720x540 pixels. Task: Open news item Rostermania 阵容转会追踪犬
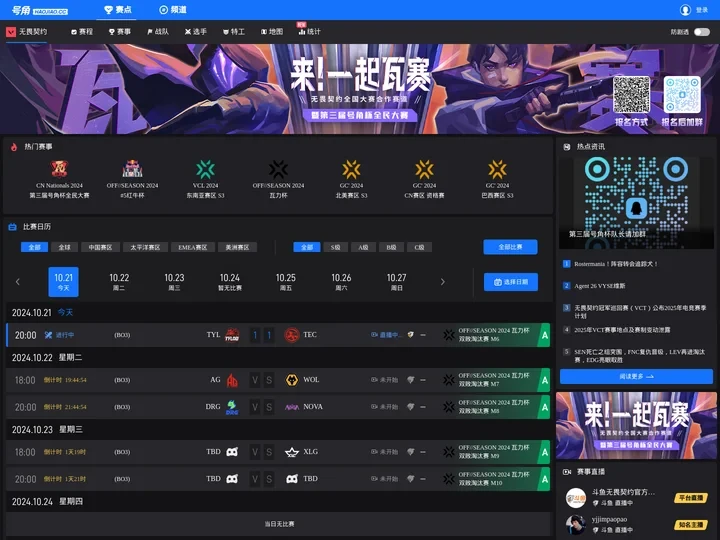coord(615,264)
